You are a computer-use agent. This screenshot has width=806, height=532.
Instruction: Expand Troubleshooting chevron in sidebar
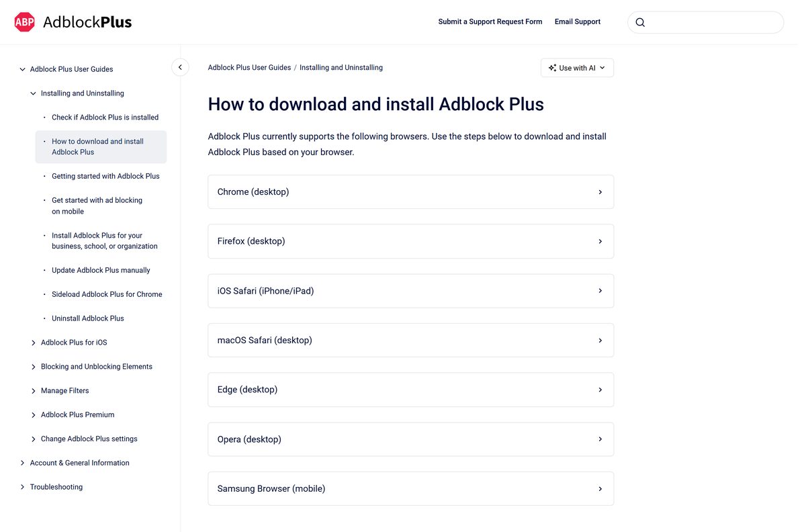[x=22, y=487]
